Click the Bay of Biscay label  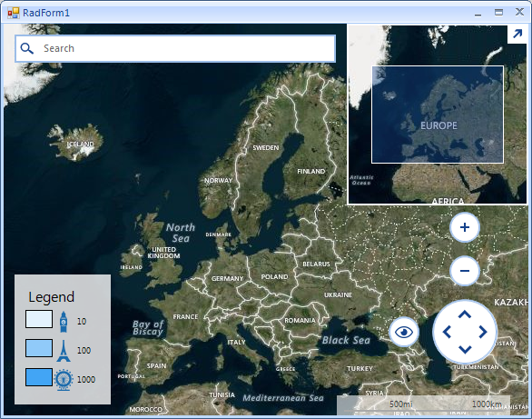pos(148,328)
